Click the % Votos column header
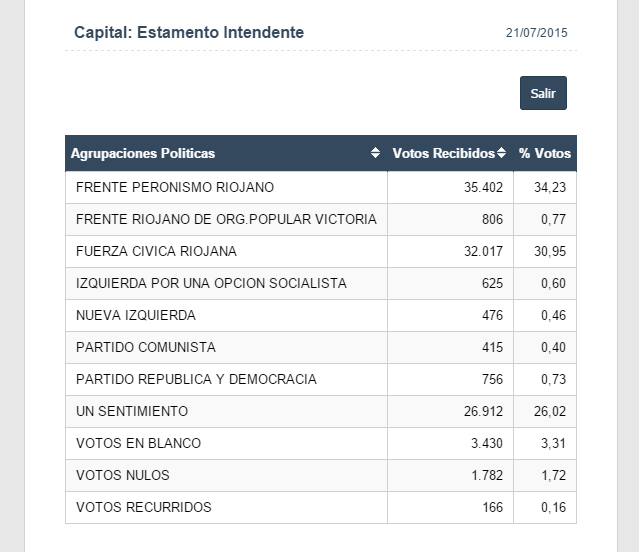 point(545,153)
